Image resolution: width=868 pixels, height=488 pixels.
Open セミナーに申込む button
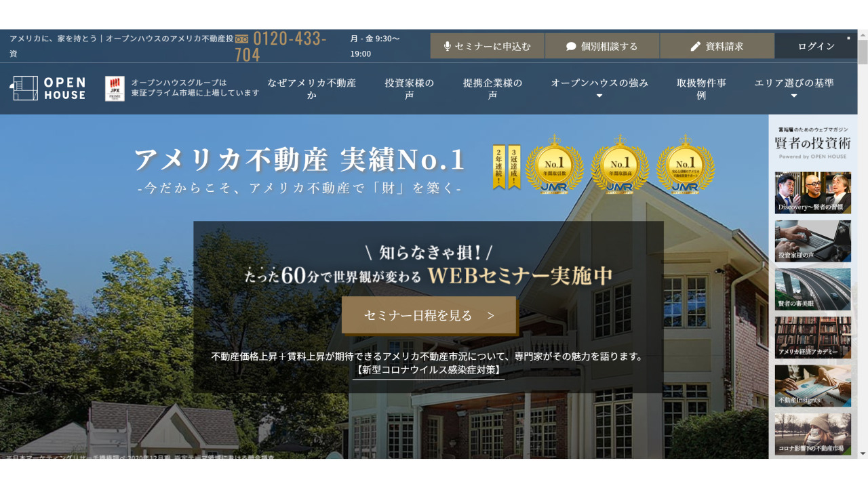point(487,46)
